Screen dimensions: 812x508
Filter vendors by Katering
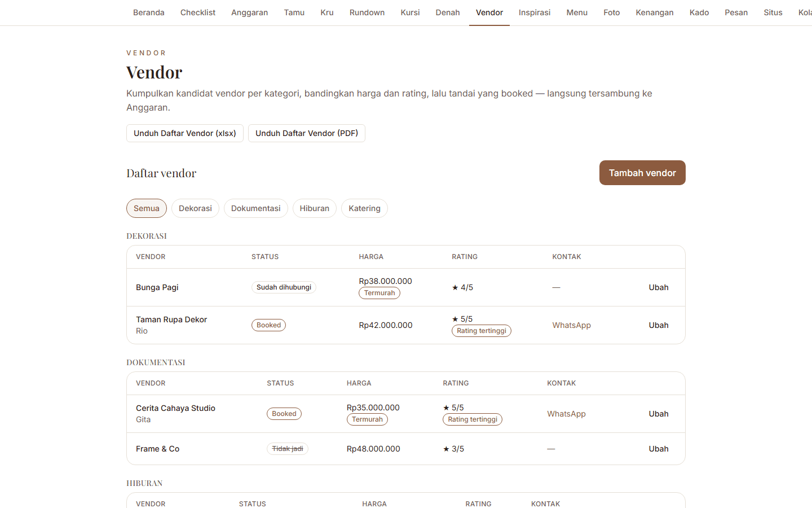(364, 208)
